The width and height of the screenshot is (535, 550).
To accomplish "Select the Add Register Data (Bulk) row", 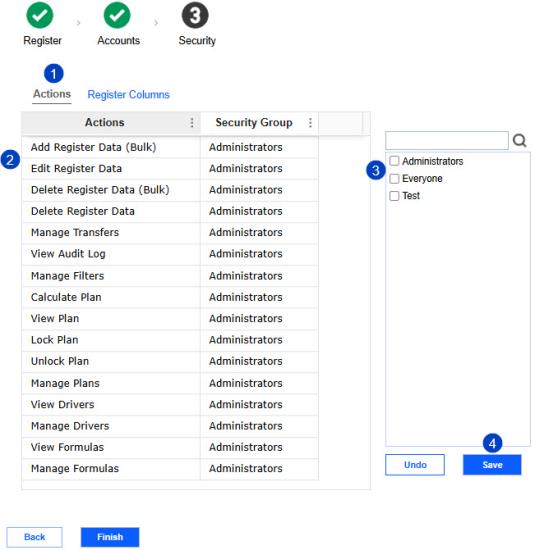I will click(170, 147).
